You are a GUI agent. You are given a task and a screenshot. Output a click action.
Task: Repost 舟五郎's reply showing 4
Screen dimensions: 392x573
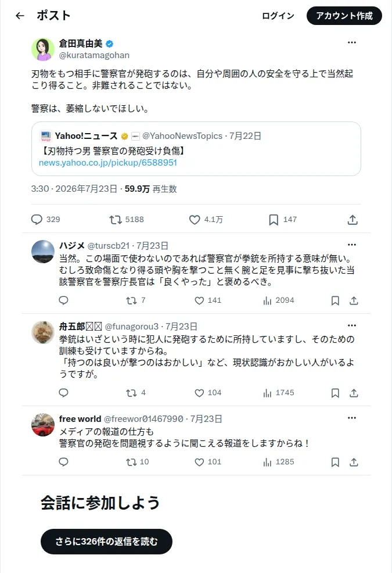[x=135, y=393]
